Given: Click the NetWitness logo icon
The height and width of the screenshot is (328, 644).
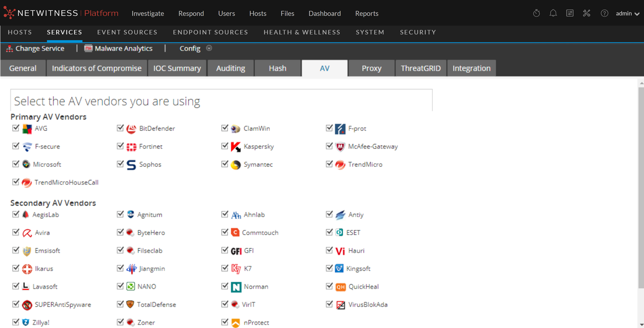Looking at the screenshot, I should click(9, 13).
